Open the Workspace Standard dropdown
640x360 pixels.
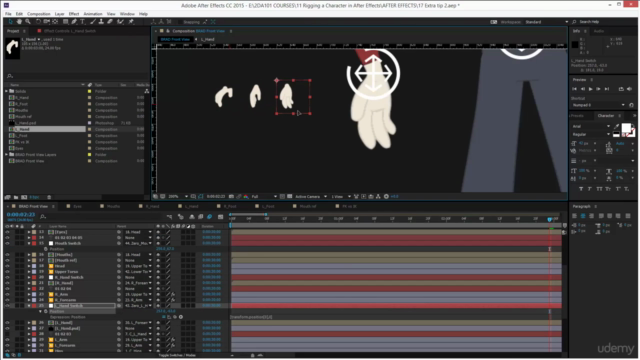[547, 22]
